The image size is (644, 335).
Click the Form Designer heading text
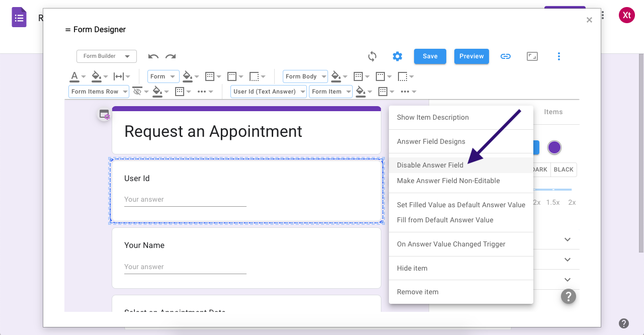pyautogui.click(x=100, y=30)
